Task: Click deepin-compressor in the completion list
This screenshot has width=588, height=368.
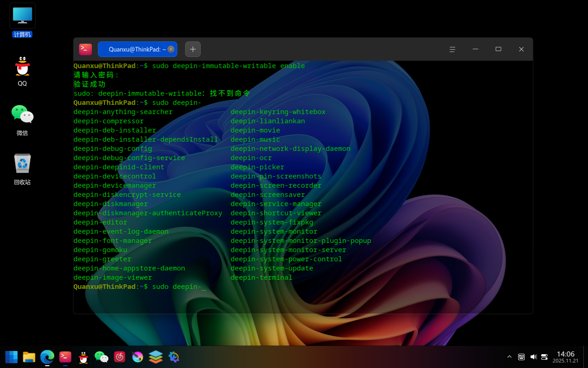Action: (x=108, y=121)
